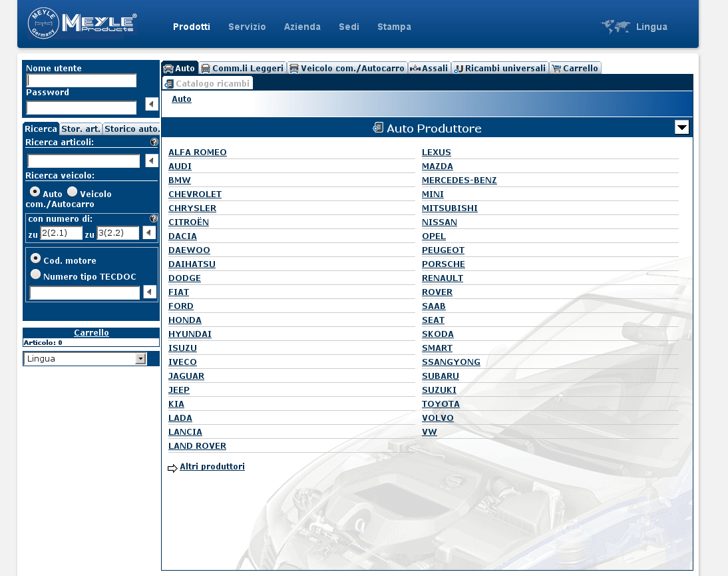Screen dimensions: 728x576
Task: Open the CITROËN manufacturer link
Action: (188, 222)
